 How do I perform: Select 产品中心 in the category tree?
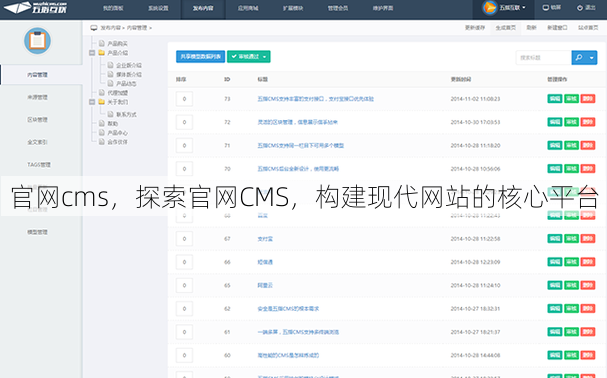point(118,132)
